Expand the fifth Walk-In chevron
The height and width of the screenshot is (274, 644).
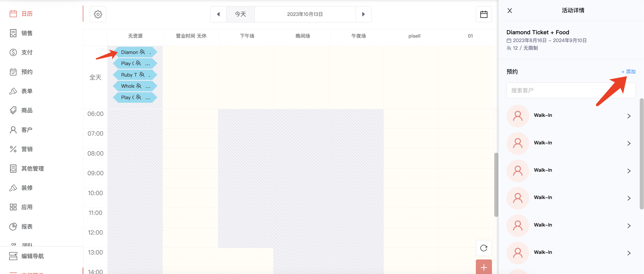pyautogui.click(x=629, y=226)
